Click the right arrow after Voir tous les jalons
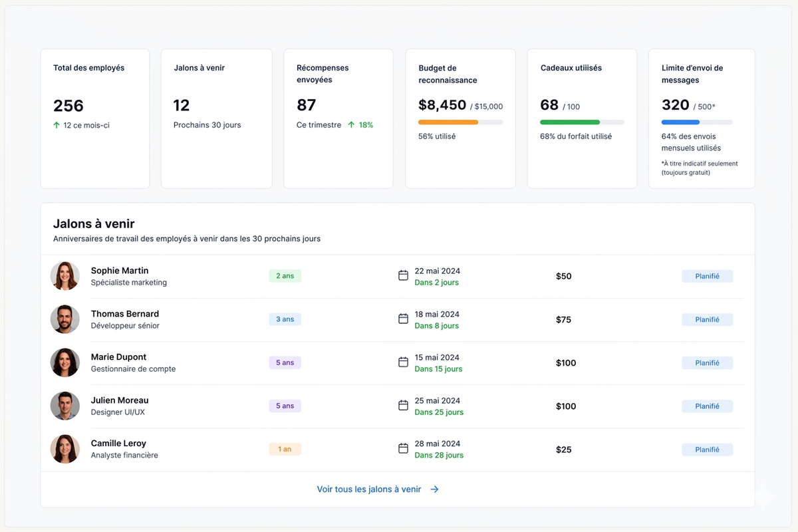This screenshot has width=798, height=532. (x=434, y=489)
